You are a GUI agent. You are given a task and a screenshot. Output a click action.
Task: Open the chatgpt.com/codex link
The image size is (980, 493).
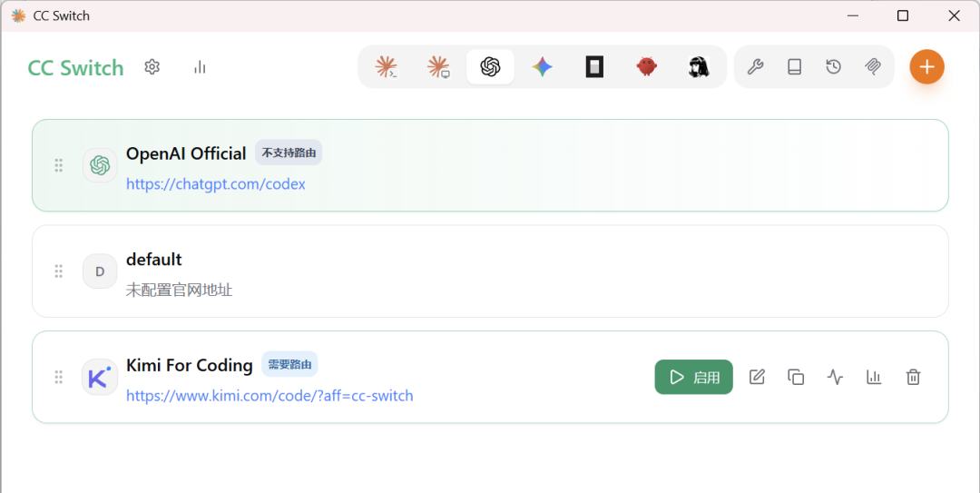[216, 184]
